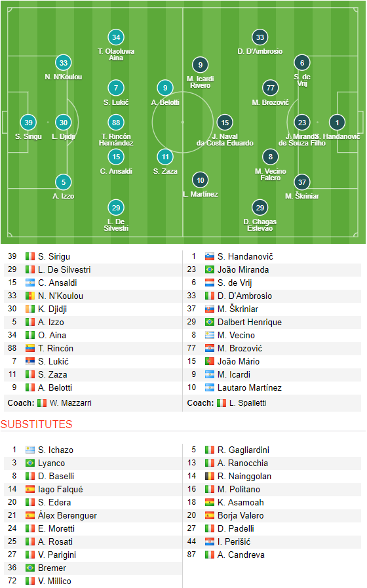
Task: Click the Venezuelan flag beside T. Rincón
Action: 30,348
